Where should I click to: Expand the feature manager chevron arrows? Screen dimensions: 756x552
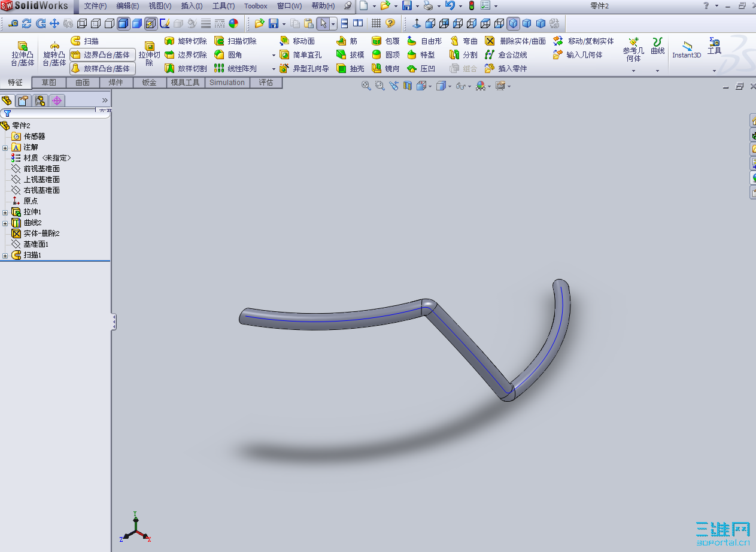[x=105, y=100]
